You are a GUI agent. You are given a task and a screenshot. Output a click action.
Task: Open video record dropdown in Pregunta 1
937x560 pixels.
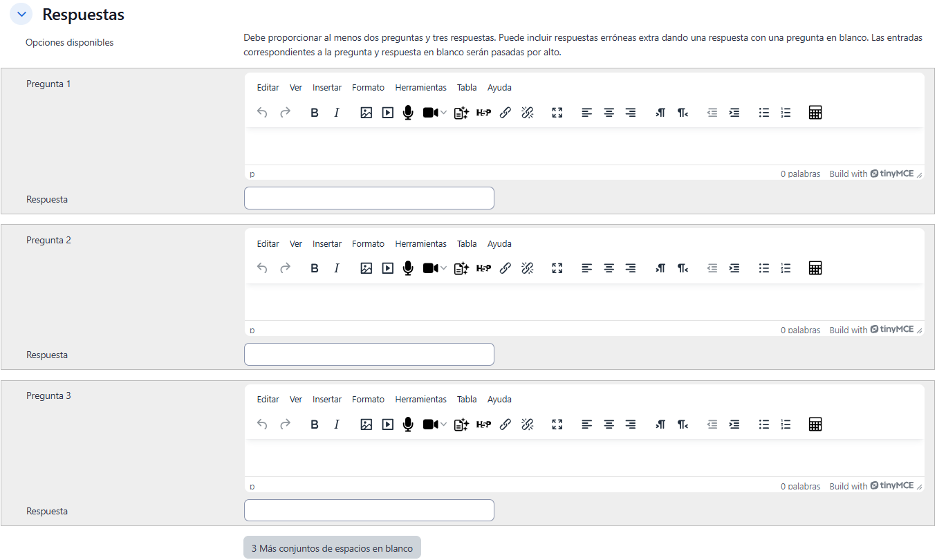tap(443, 113)
